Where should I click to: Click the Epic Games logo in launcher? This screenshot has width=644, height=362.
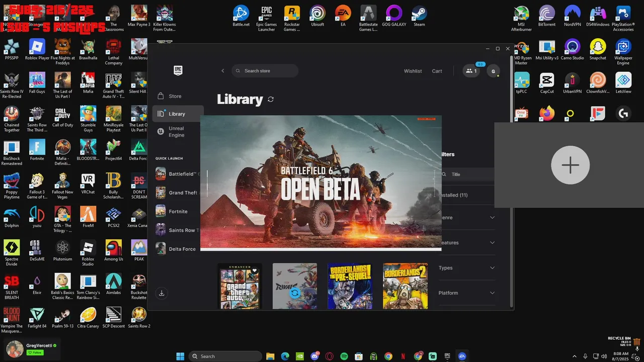coord(178,70)
